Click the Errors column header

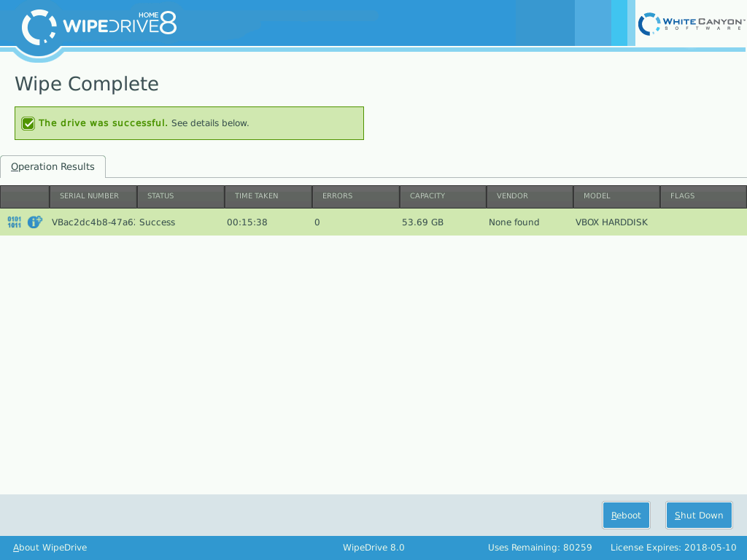pyautogui.click(x=356, y=196)
